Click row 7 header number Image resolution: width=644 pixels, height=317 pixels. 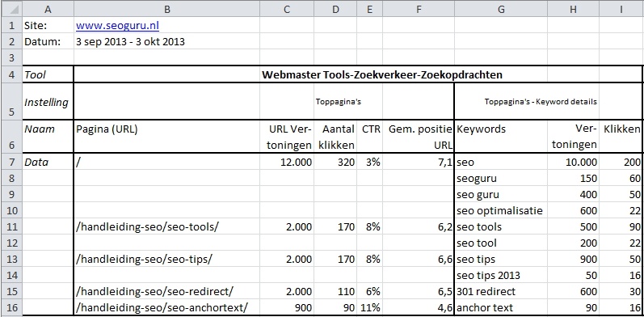tap(11, 162)
